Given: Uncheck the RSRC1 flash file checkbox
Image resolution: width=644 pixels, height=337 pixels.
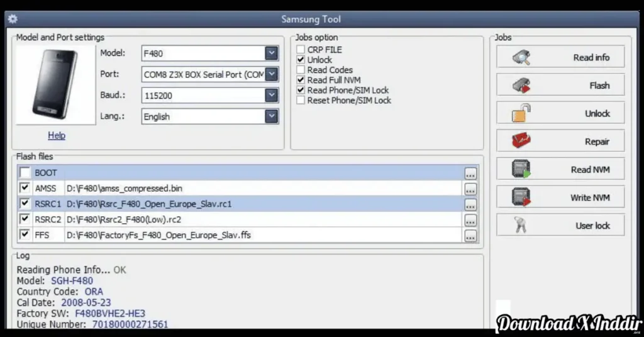Looking at the screenshot, I should 25,204.
